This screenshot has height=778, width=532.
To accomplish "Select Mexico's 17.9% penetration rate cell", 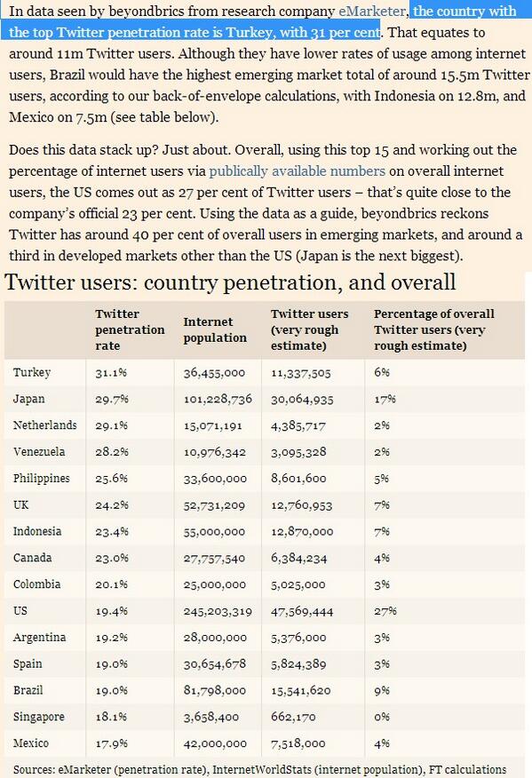I will coord(112,743).
